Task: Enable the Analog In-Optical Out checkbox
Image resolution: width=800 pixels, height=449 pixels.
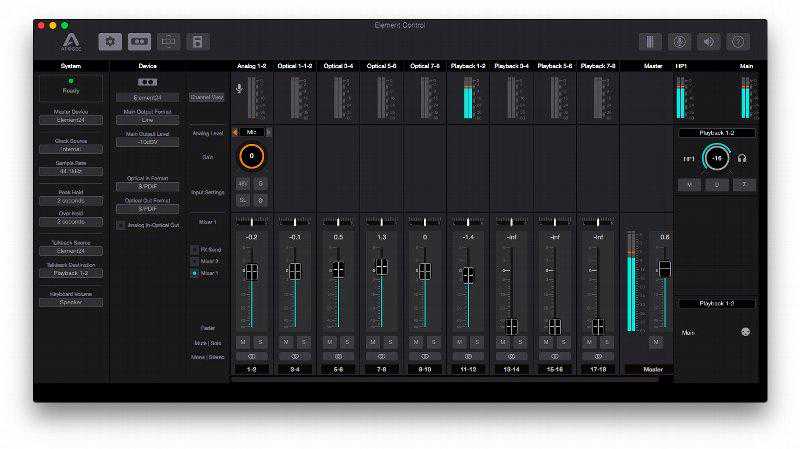Action: [120, 225]
